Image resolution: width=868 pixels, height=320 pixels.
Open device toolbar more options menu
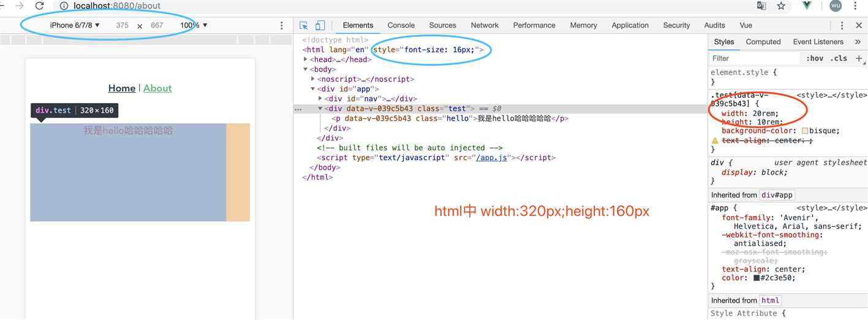282,26
